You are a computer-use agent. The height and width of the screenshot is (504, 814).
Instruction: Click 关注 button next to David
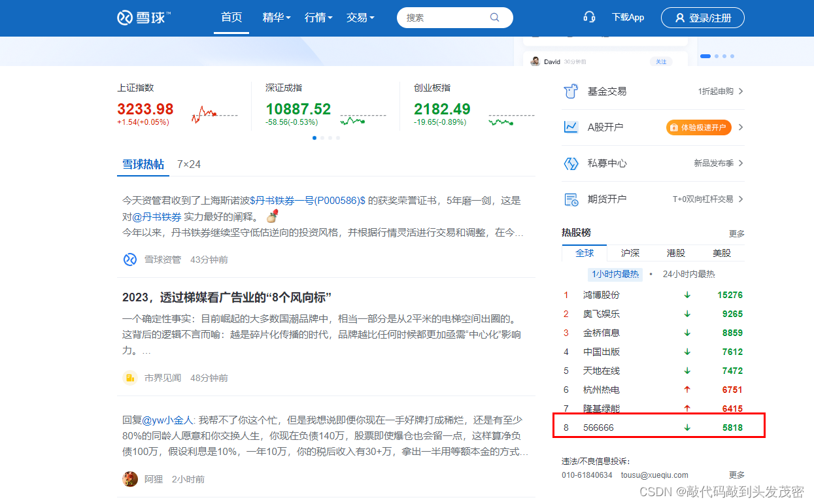click(661, 61)
